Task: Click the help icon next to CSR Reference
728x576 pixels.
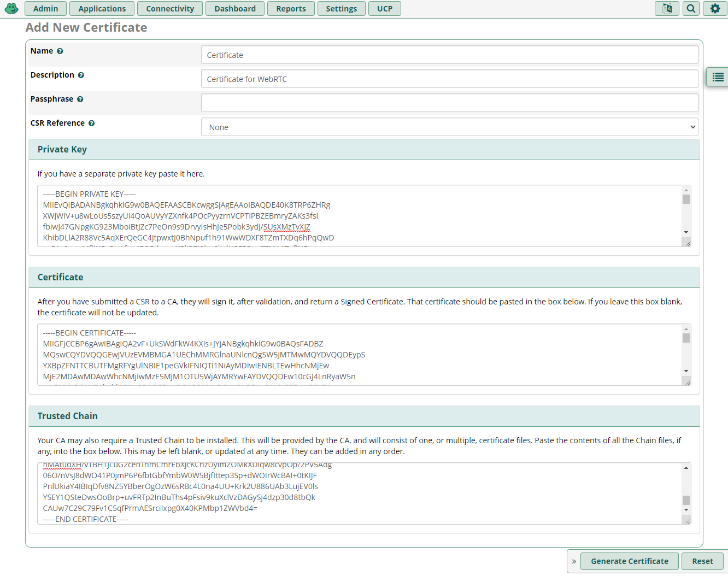Action: click(92, 123)
